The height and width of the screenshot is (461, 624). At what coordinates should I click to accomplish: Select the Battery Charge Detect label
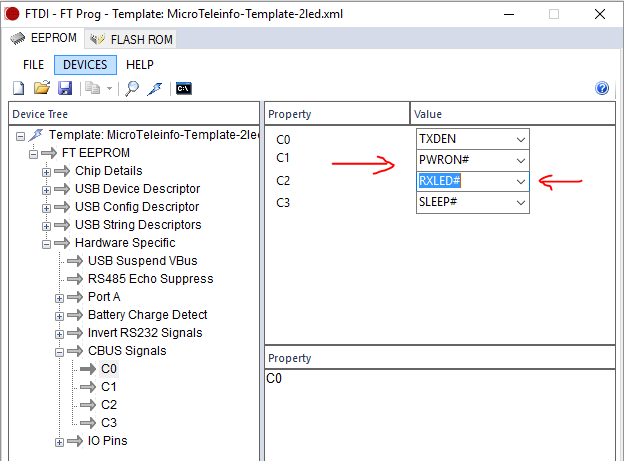[x=148, y=315]
